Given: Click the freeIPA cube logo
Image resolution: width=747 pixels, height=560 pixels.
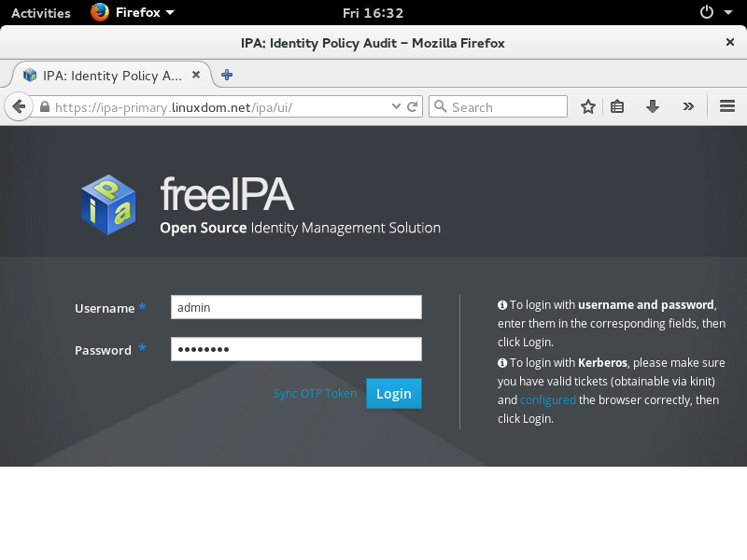Looking at the screenshot, I should [106, 204].
